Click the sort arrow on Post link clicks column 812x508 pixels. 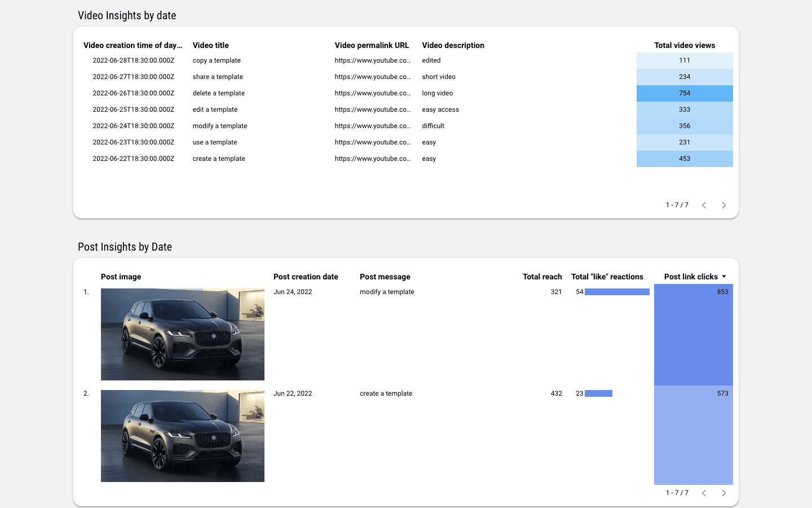click(x=726, y=277)
